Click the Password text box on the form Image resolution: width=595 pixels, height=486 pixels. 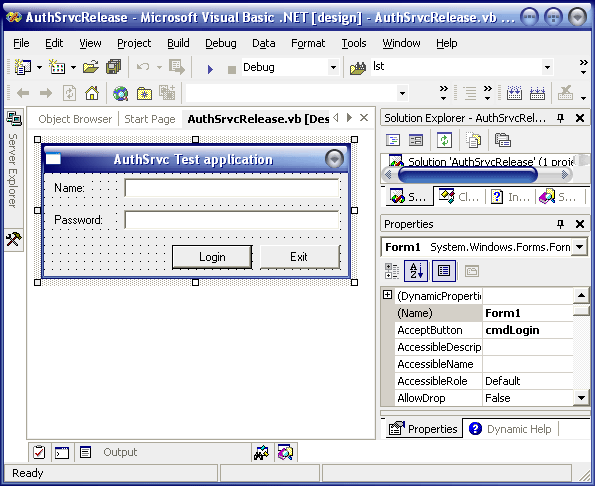(x=232, y=220)
